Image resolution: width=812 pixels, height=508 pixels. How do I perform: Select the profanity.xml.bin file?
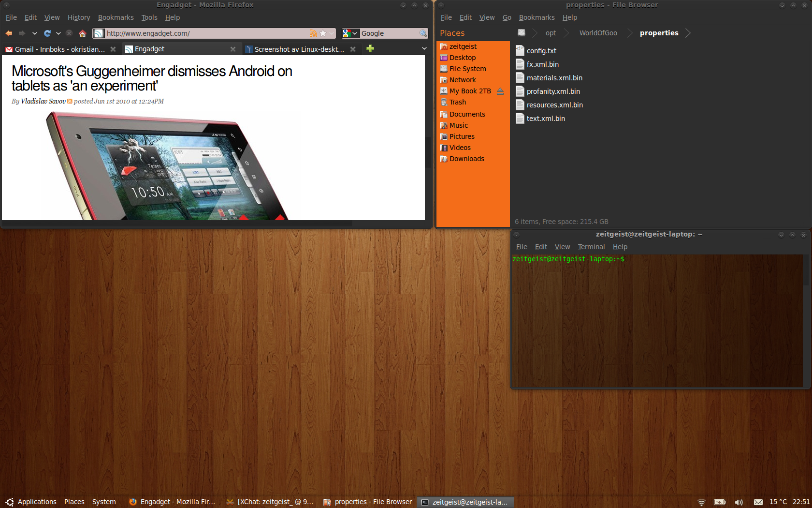pyautogui.click(x=548, y=91)
